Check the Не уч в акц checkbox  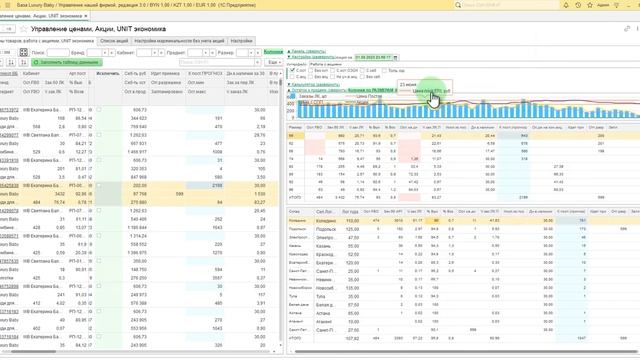coord(332,76)
